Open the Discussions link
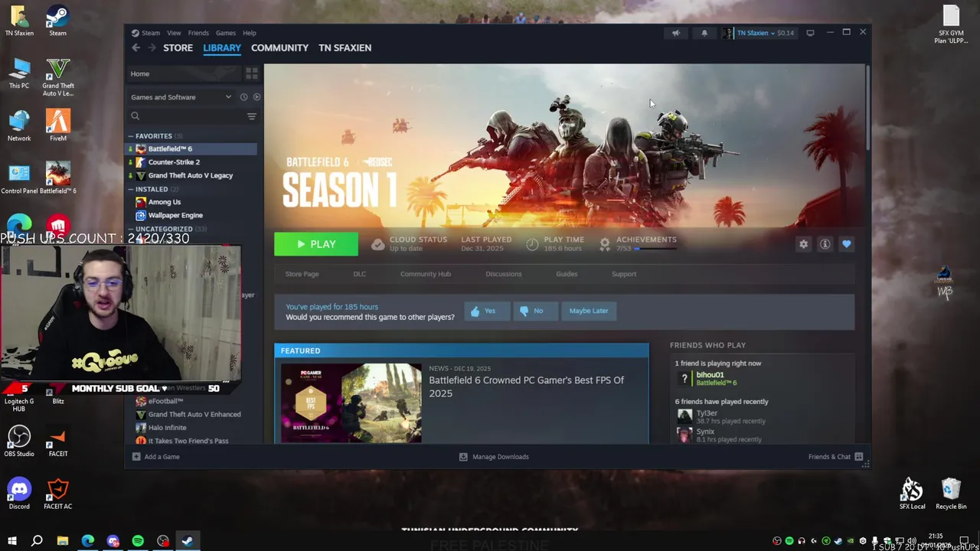Viewport: 980px width, 551px height. coord(503,274)
